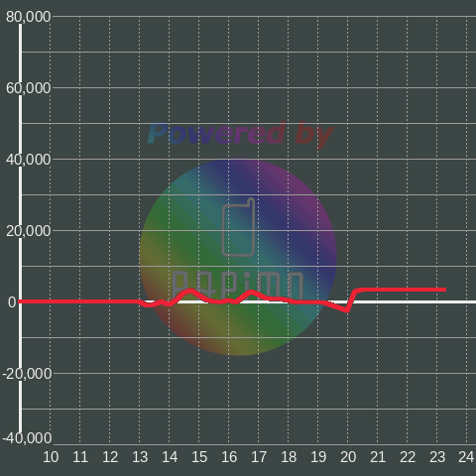Click the 'Powered by' watermark text
The width and height of the screenshot is (476, 476).
click(x=240, y=134)
